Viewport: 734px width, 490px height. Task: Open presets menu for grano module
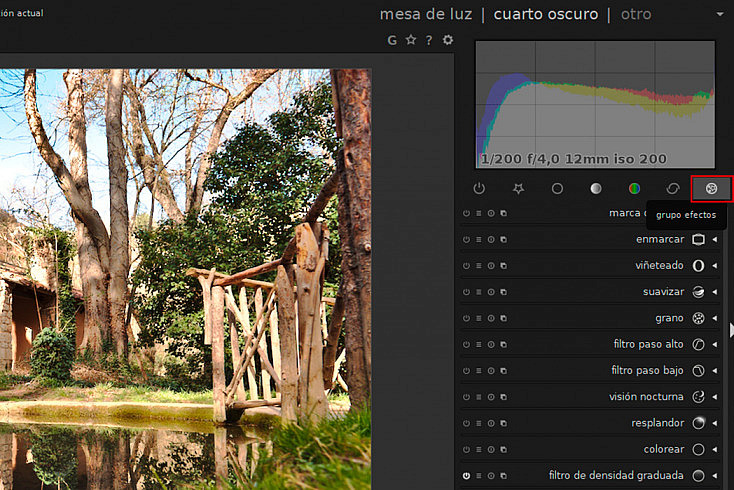click(x=478, y=318)
